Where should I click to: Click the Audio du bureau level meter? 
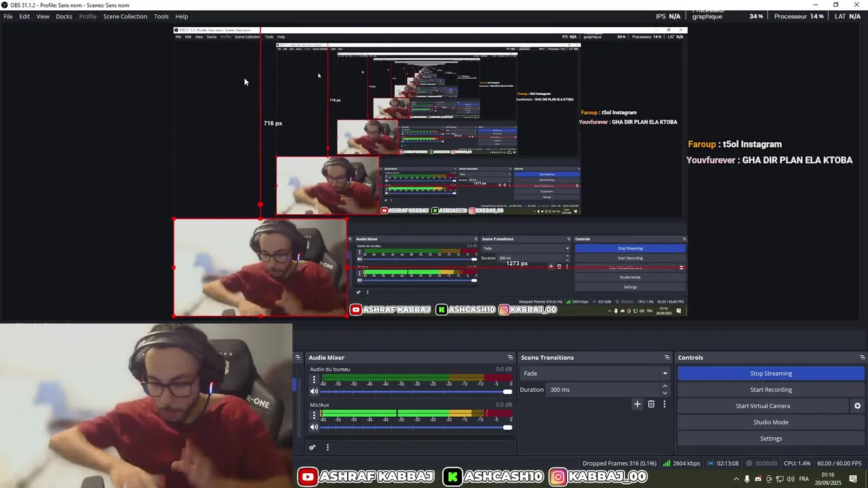point(416,378)
